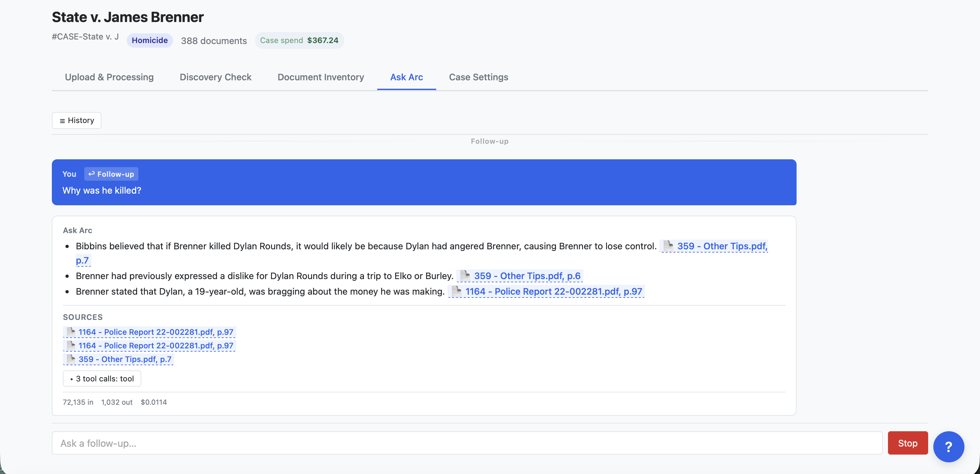Click the 388 documents count
Screen dimensions: 980x474
(214, 41)
